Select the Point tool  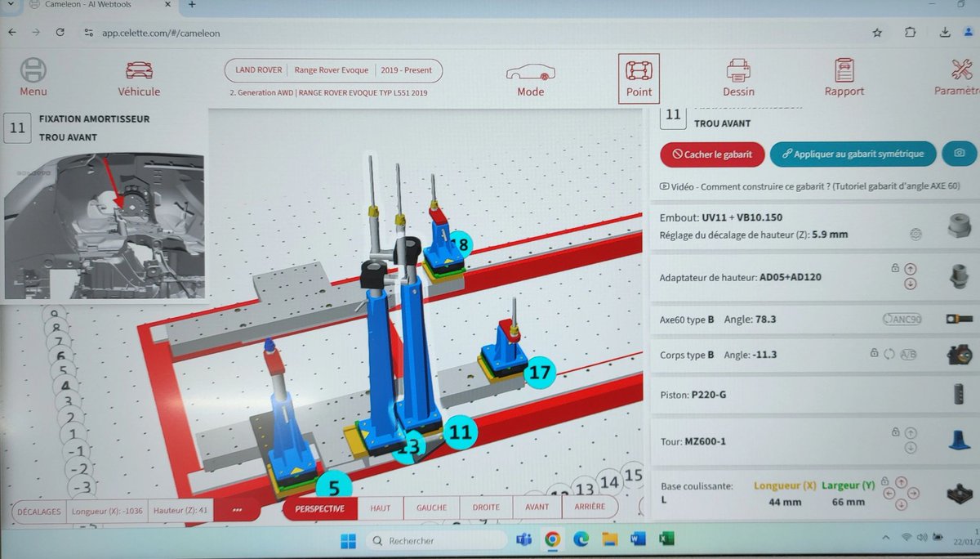639,78
